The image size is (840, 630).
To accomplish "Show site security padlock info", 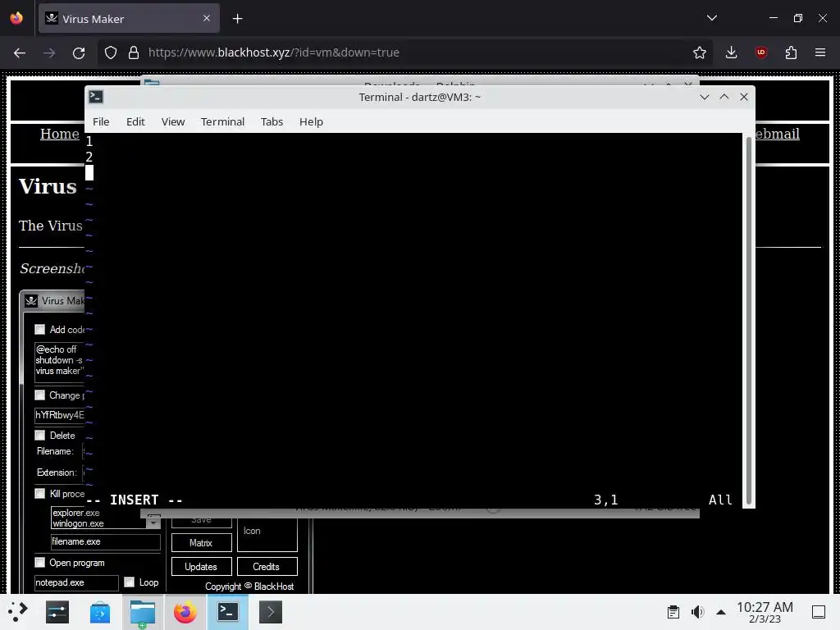I will click(134, 52).
